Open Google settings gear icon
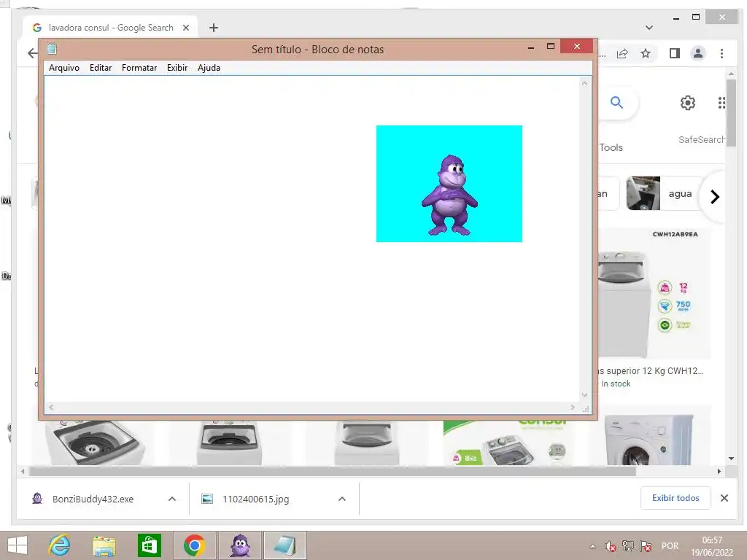Image resolution: width=747 pixels, height=560 pixels. pyautogui.click(x=687, y=102)
